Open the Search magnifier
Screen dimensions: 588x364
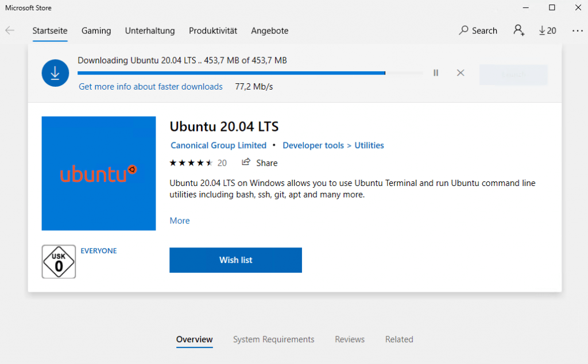coord(478,30)
